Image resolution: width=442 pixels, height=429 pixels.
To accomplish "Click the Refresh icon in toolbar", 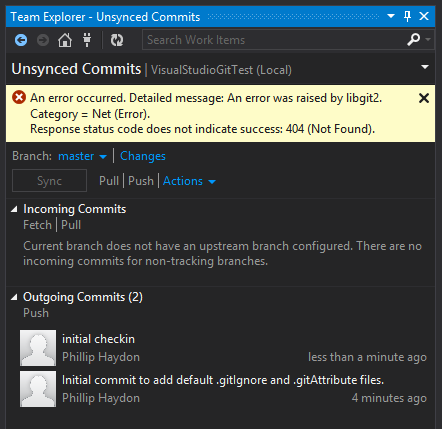I will pos(117,40).
